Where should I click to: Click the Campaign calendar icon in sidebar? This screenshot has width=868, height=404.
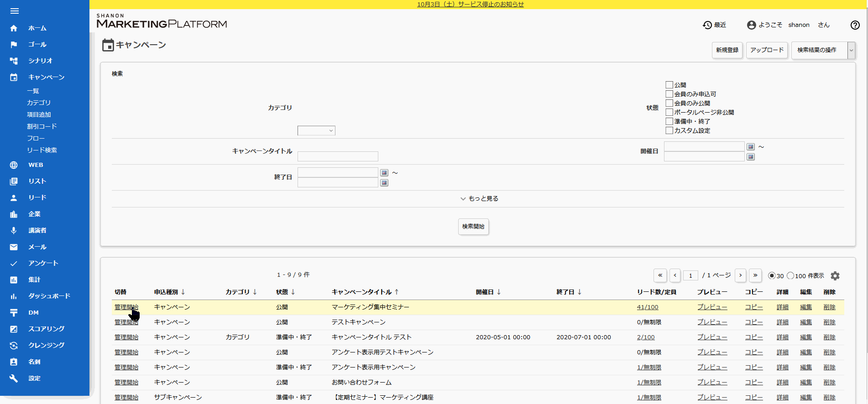click(x=14, y=77)
